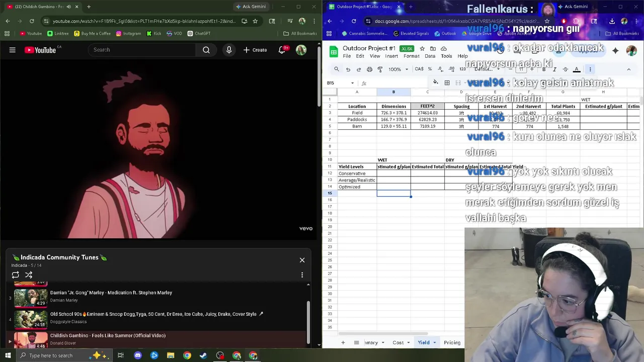Click Sheets search menus magnifier
Screen dimensions: 644x362
coord(337,69)
